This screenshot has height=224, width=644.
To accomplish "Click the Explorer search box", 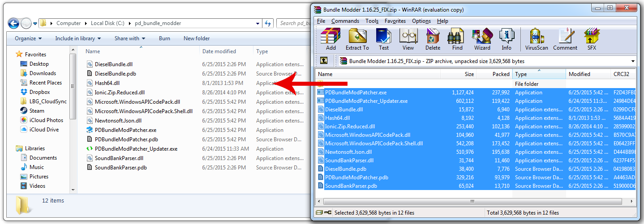I will tap(294, 23).
